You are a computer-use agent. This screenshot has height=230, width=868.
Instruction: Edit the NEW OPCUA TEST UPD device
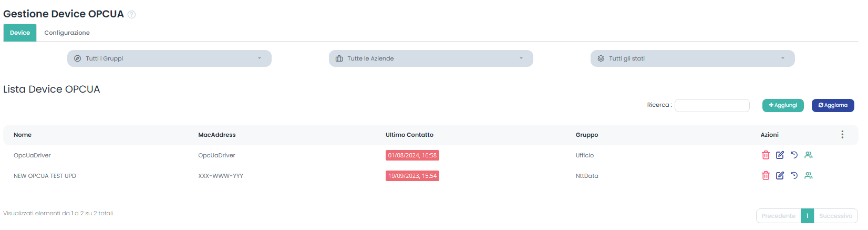click(780, 176)
